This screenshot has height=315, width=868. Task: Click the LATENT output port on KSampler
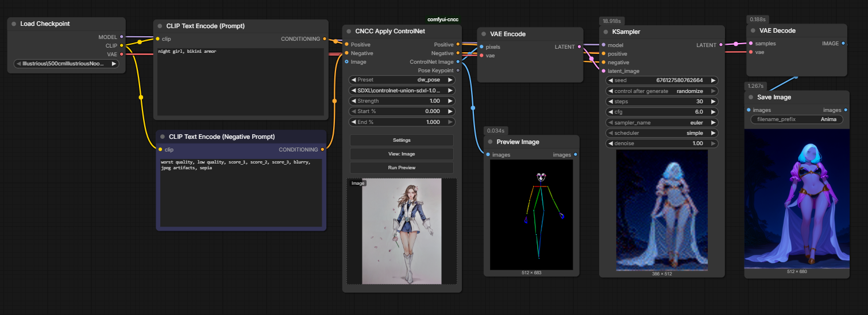[x=721, y=45]
